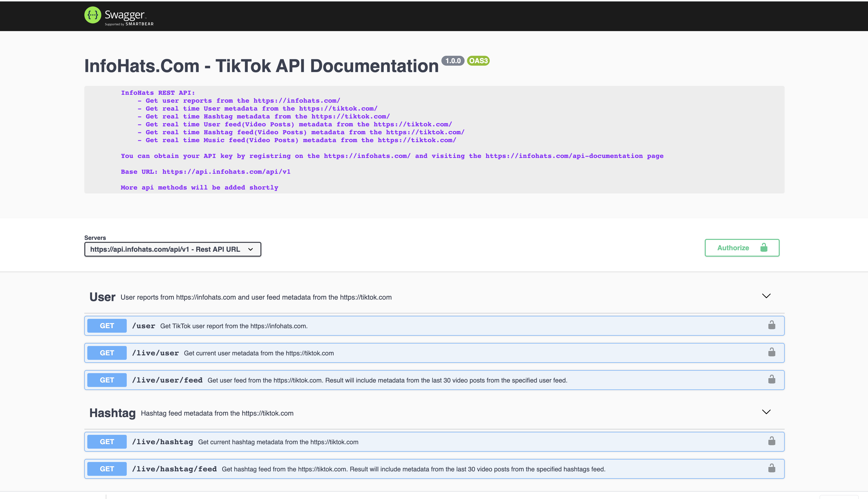Click the padlock icon on /live/hashtag/feed endpoint
This screenshot has width=868, height=499.
tap(772, 468)
